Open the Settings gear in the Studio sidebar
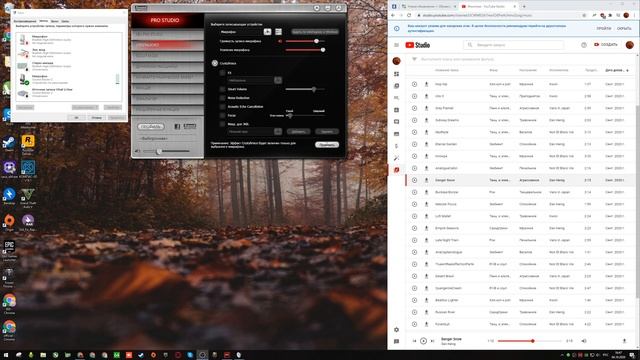Screen dimensions: 640x360 pyautogui.click(x=396, y=329)
